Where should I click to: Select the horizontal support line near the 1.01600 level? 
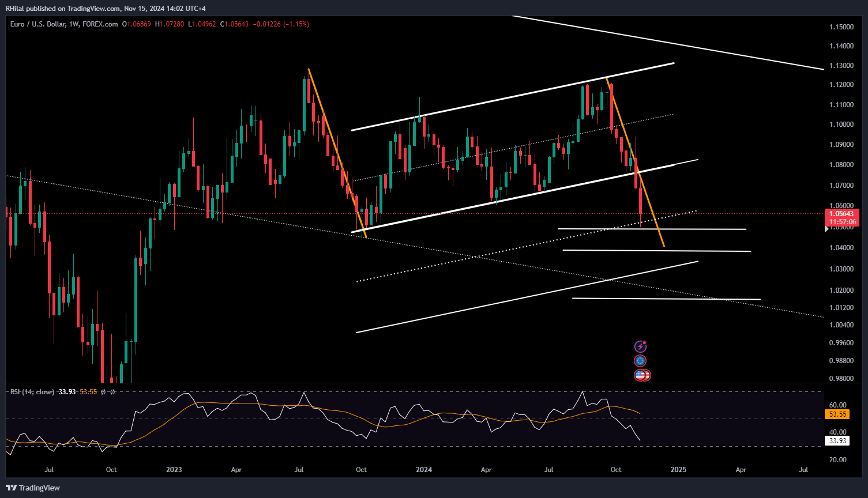[666, 299]
